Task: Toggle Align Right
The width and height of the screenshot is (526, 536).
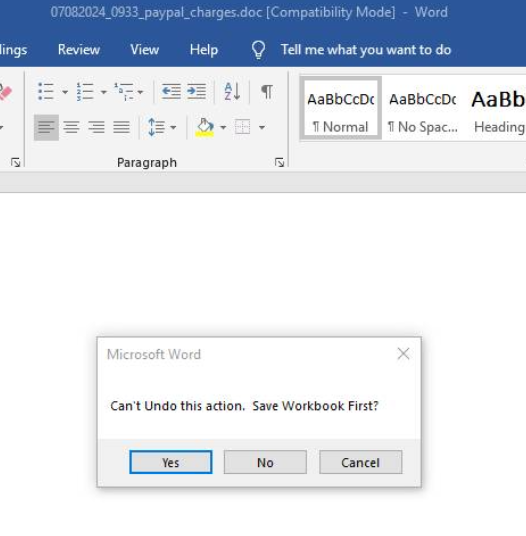Action: point(96,128)
